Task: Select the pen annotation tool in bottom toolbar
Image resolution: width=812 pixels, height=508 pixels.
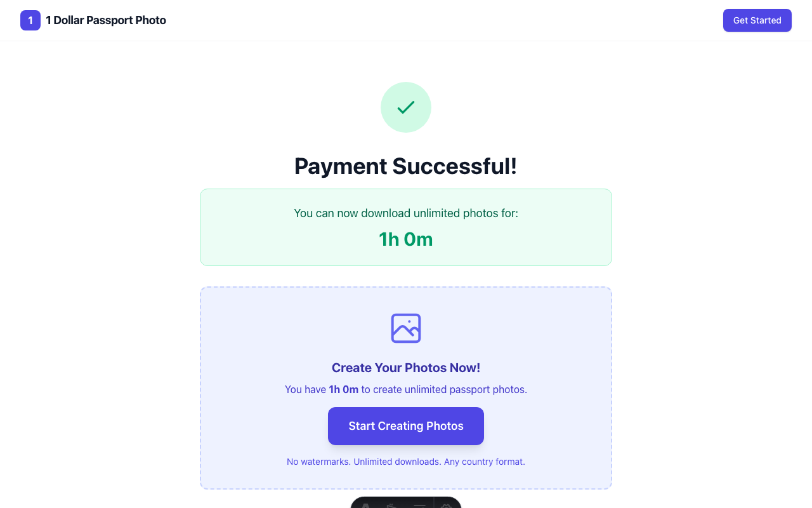Action: click(x=391, y=505)
